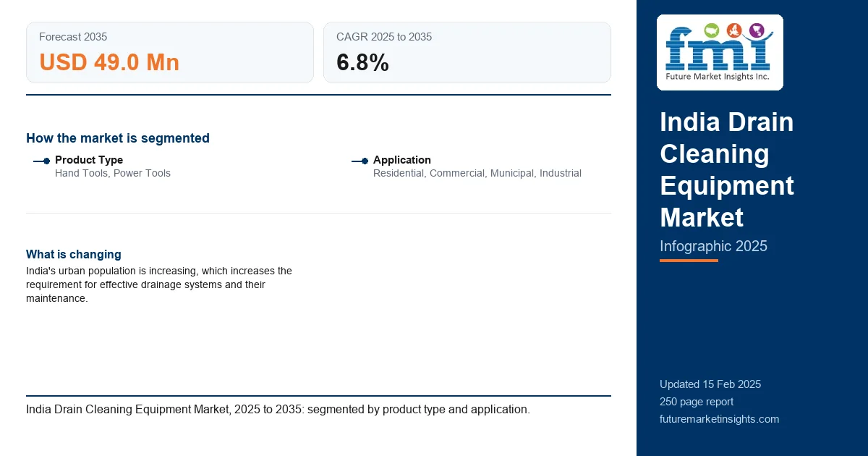Click the FMI Future Market Insights logo

[x=720, y=52]
